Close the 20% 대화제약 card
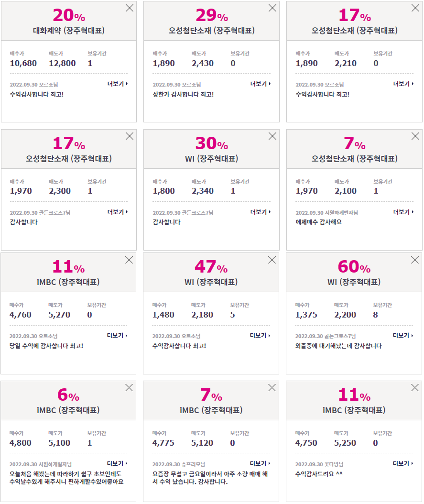 pyautogui.click(x=130, y=8)
